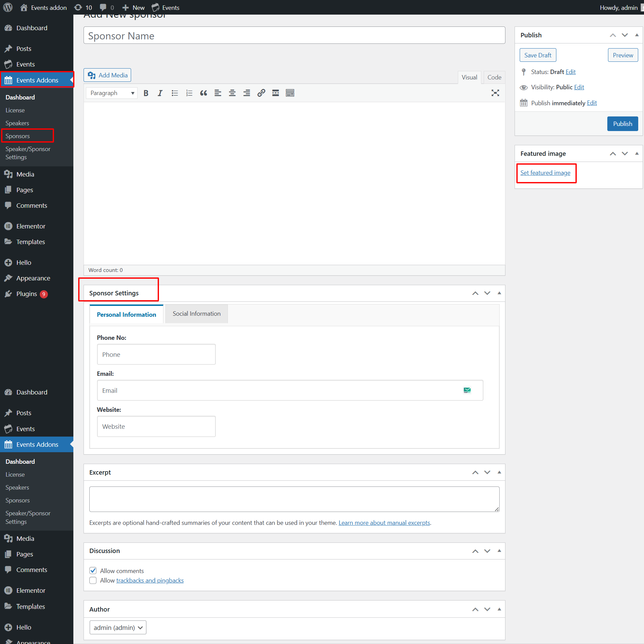Image resolution: width=644 pixels, height=644 pixels.
Task: Apply italic formatting in editor toolbar
Action: (160, 93)
